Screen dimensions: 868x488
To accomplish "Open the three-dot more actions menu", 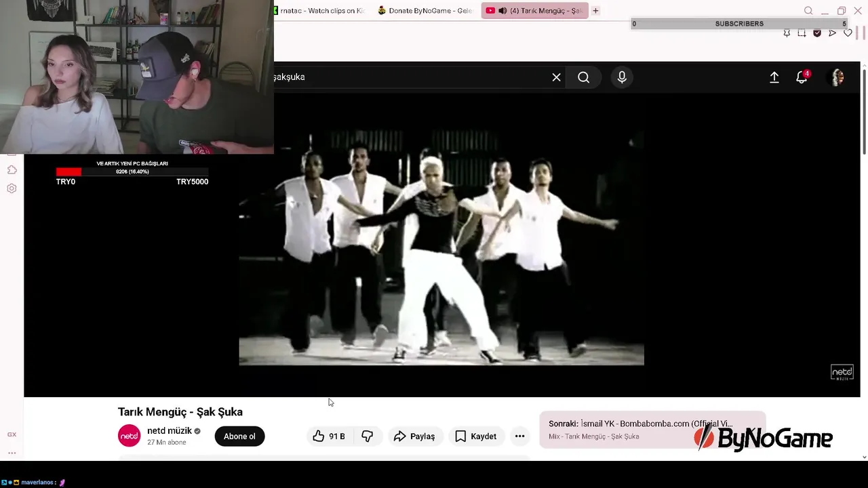I will coord(519,436).
